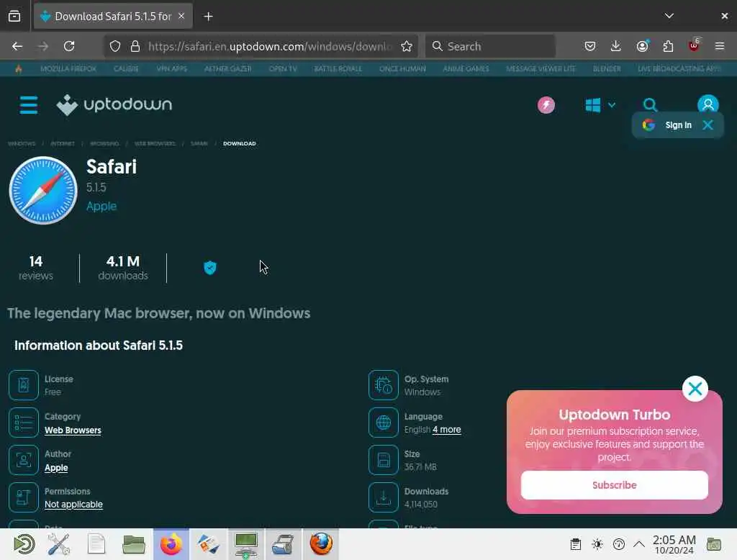This screenshot has width=737, height=560.
Task: Click the Downloads arrow icon in table
Action: tap(384, 497)
